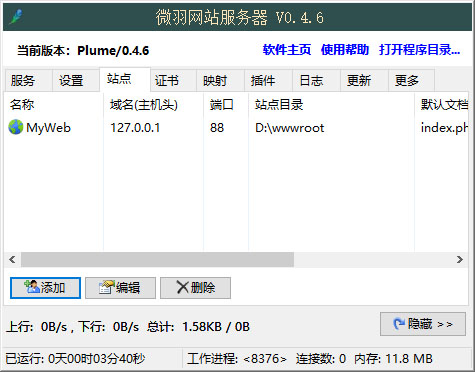Click the 工作进程: <8376> status entry
Screen dimensions: 475x372
coord(237,359)
